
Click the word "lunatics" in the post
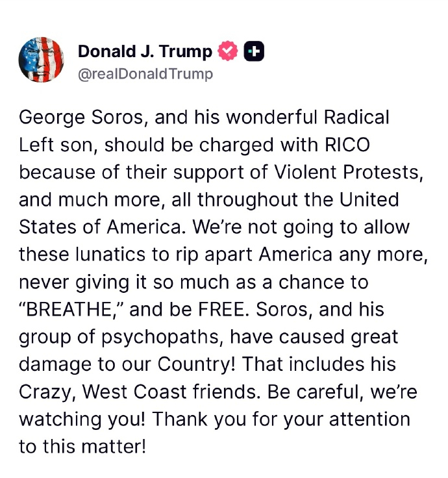click(110, 255)
